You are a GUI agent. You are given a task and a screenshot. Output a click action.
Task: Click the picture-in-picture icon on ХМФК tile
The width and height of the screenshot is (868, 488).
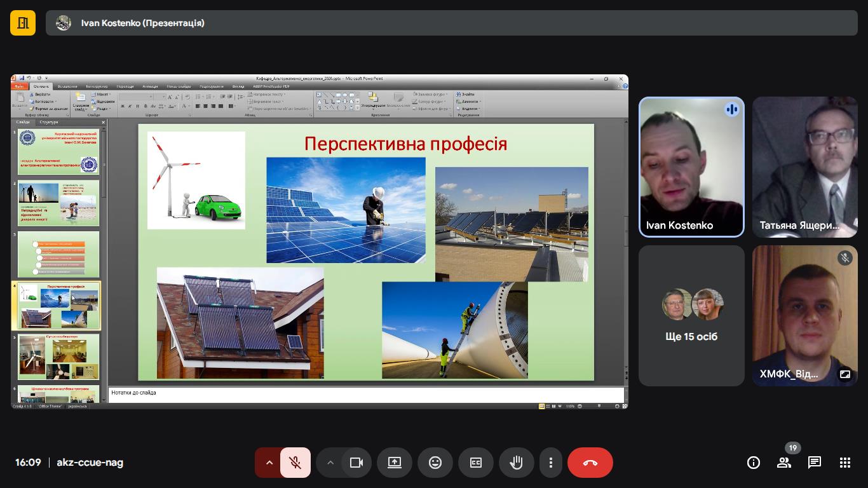(x=845, y=374)
